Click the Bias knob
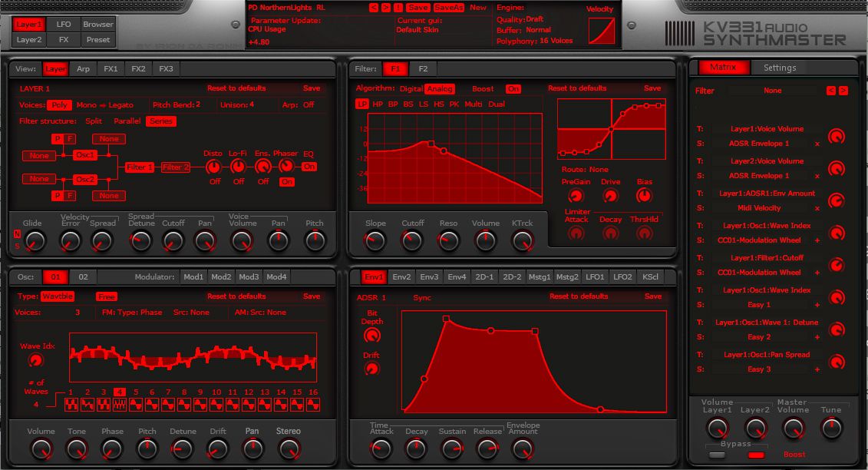This screenshot has height=470, width=868. pyautogui.click(x=644, y=196)
